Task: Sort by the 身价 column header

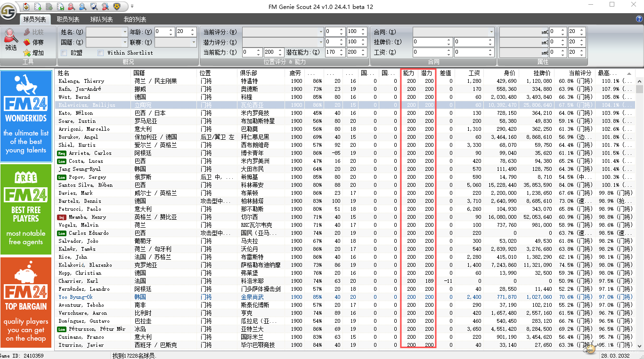Action: tap(501, 73)
